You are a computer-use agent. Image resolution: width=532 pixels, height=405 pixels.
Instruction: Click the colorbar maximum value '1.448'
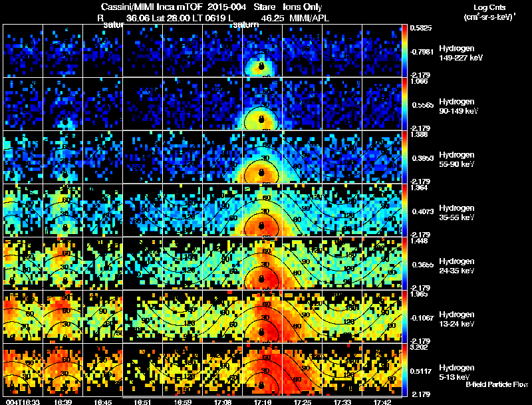[x=419, y=241]
